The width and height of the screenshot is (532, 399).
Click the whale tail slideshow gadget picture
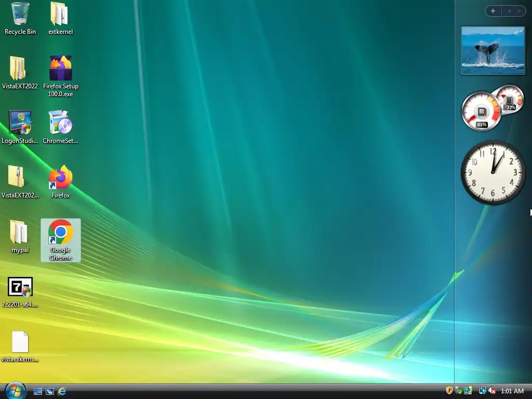click(x=493, y=50)
